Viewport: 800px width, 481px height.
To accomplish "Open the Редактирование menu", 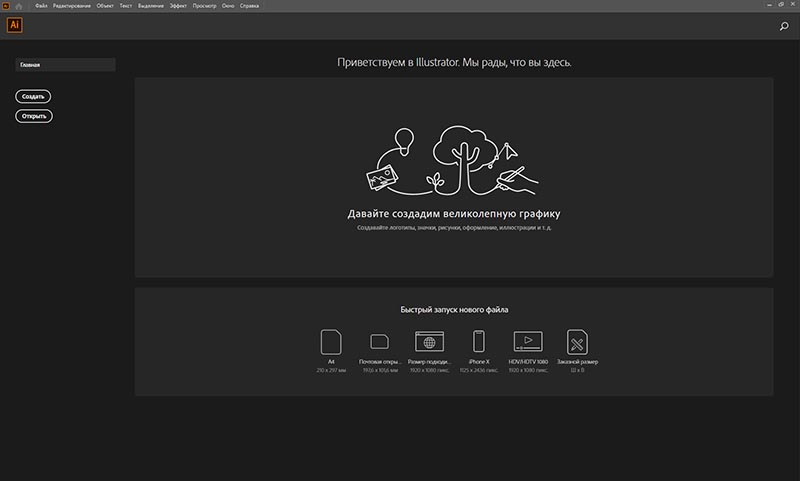I will click(x=72, y=6).
